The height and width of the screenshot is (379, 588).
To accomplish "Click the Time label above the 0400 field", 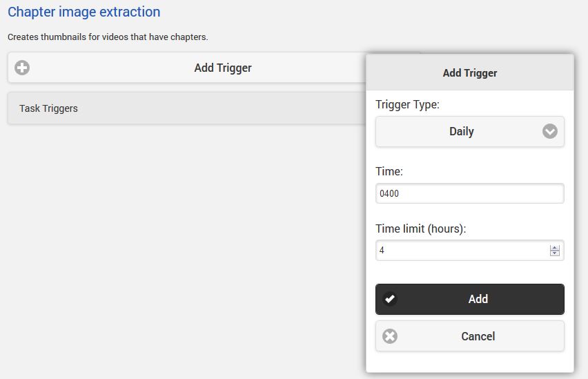I will coord(389,171).
